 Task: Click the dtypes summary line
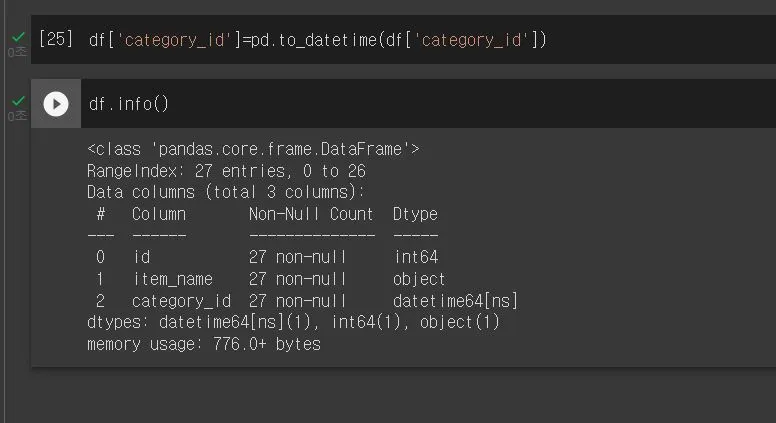pyautogui.click(x=293, y=322)
